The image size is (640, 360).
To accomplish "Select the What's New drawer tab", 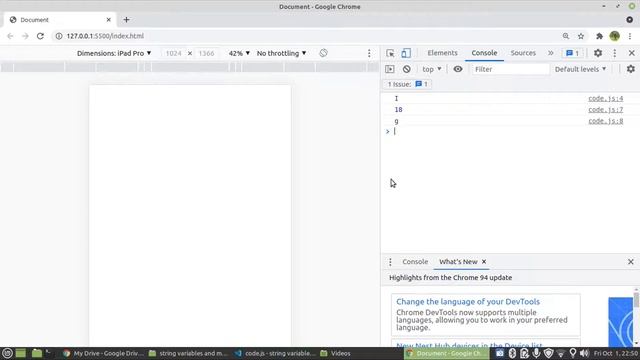I will (x=458, y=262).
